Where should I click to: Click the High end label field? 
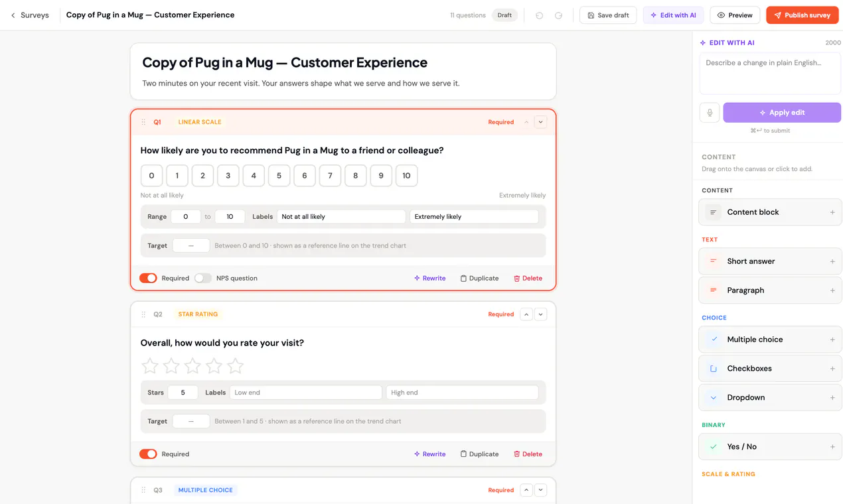pyautogui.click(x=462, y=393)
